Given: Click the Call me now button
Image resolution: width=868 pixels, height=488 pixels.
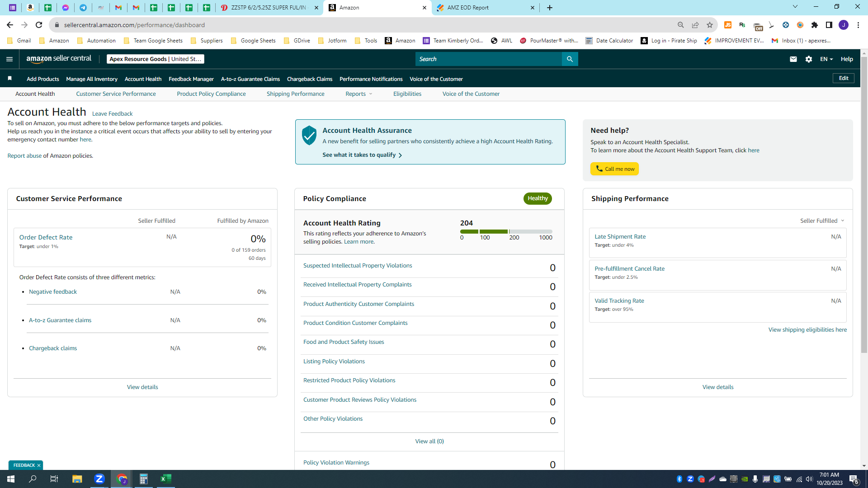Looking at the screenshot, I should (x=614, y=169).
